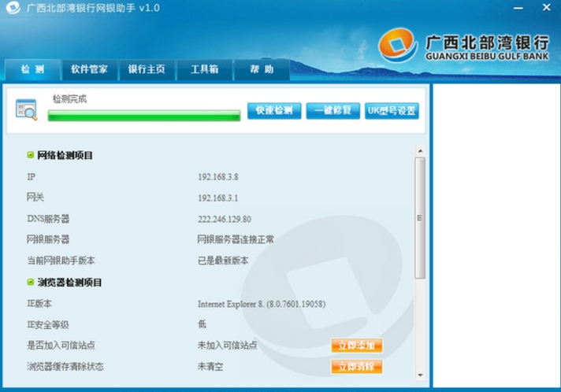Click the 浏览器缓存清除状态 row label

65,367
